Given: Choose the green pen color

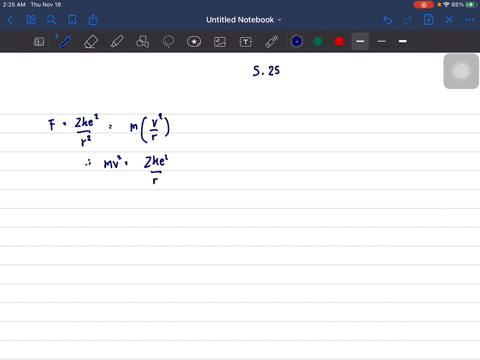Looking at the screenshot, I should pyautogui.click(x=318, y=41).
